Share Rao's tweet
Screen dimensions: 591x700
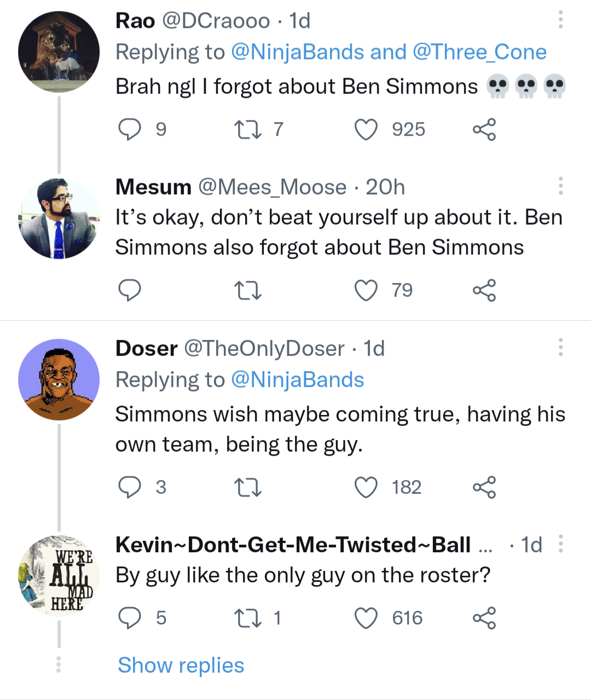point(484,129)
